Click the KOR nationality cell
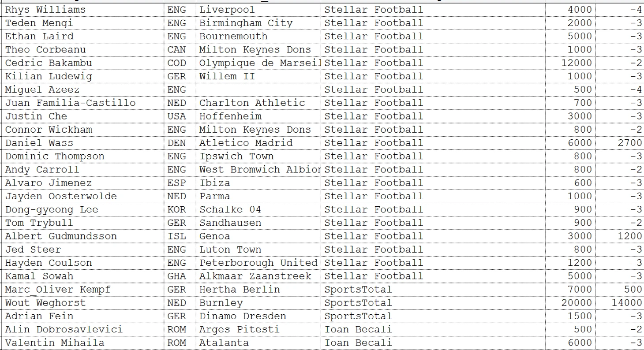The width and height of the screenshot is (644, 350). pyautogui.click(x=180, y=209)
